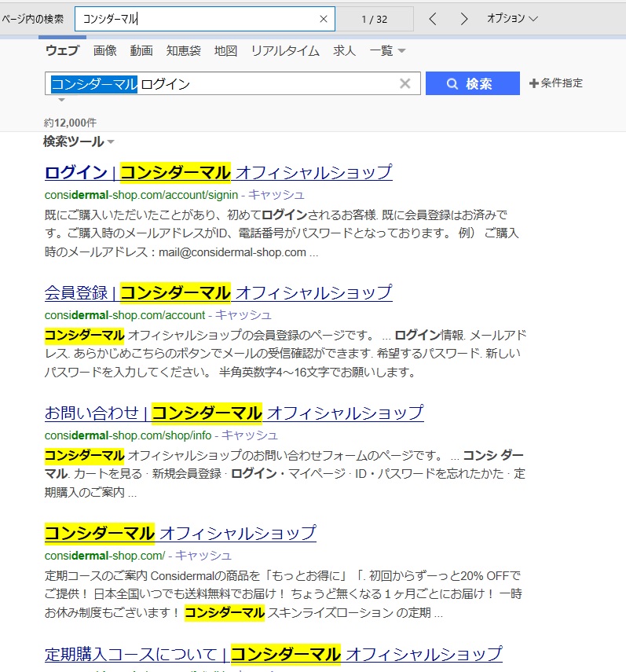The height and width of the screenshot is (672, 626).
Task: Clear the Yahoo search box with X
Action: [x=405, y=84]
